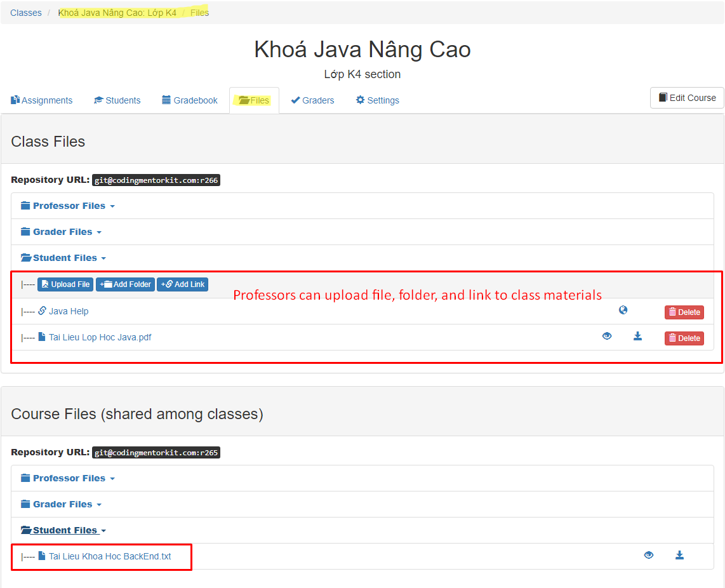
Task: Click Files breadcrumb item
Action: [x=200, y=13]
